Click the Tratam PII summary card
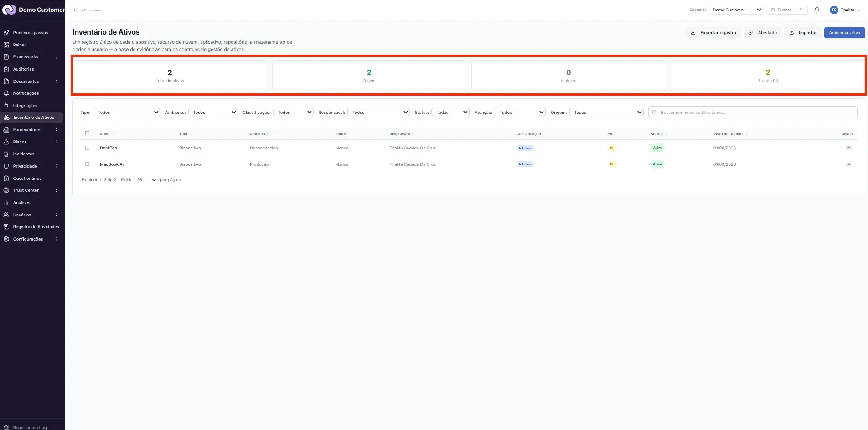This screenshot has height=430, width=868. [768, 76]
